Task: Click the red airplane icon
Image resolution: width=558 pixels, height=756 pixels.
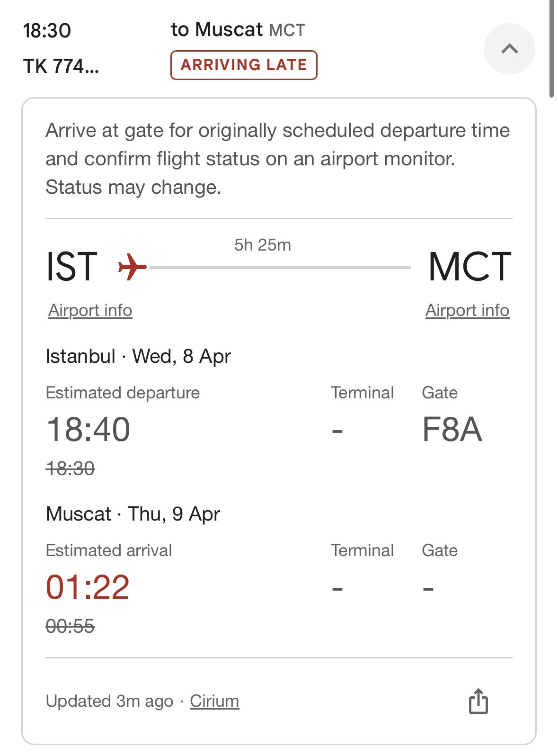Action: point(132,267)
